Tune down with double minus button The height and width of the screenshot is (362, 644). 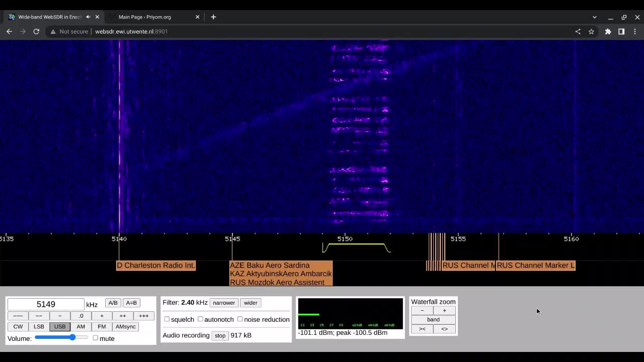[39, 316]
